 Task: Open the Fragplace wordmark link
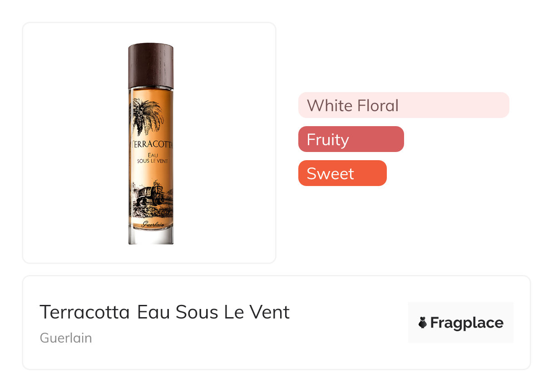(x=466, y=323)
